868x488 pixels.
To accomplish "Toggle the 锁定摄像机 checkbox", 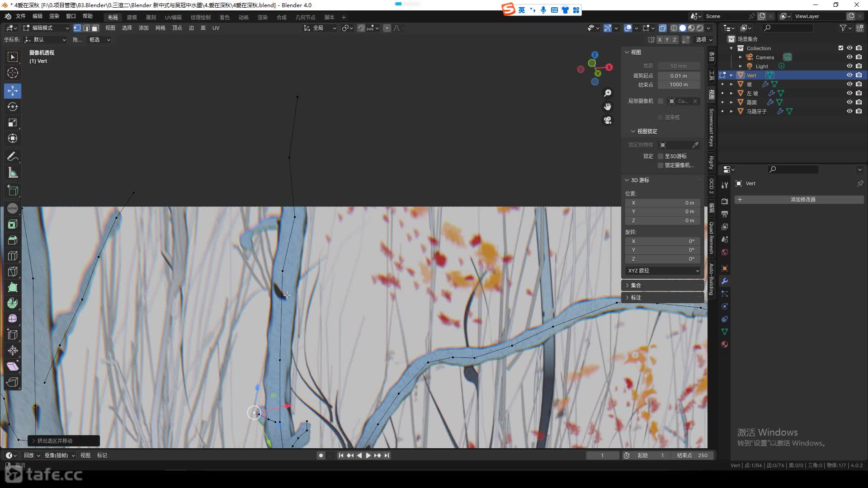I will point(660,165).
